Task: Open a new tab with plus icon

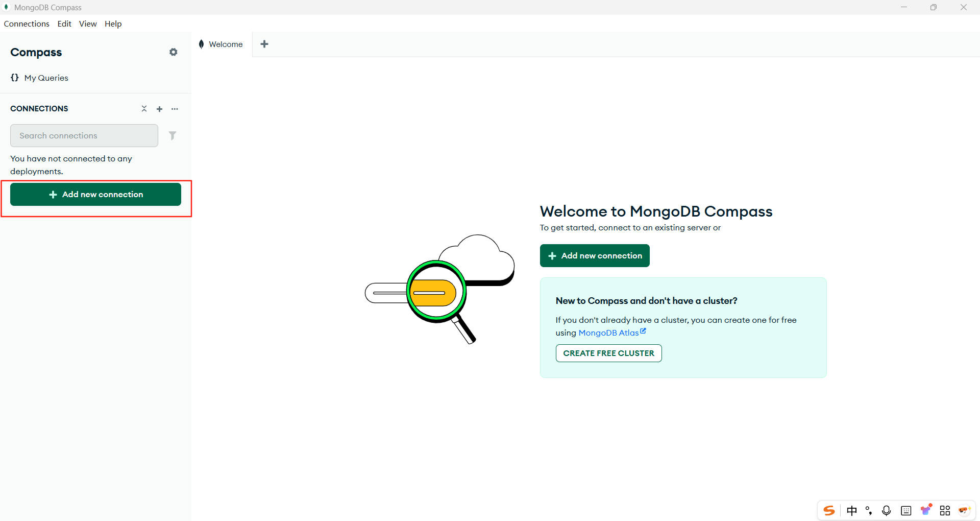Action: click(264, 44)
